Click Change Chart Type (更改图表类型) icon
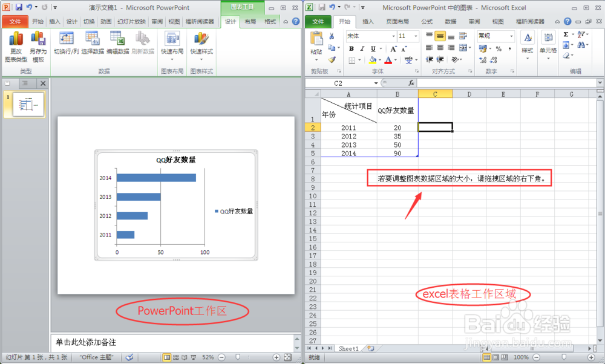This screenshot has height=364, width=605. tap(16, 39)
